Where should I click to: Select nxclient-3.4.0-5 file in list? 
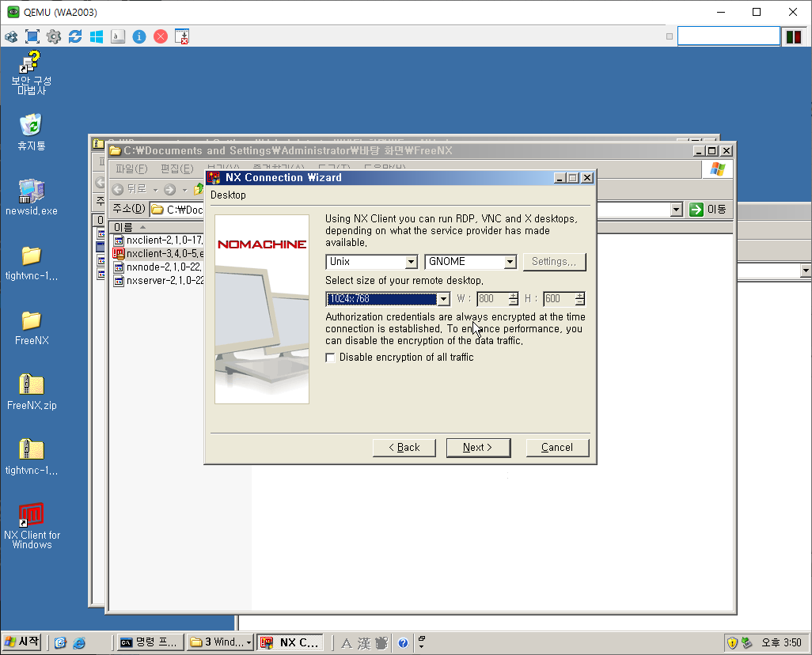(x=158, y=254)
